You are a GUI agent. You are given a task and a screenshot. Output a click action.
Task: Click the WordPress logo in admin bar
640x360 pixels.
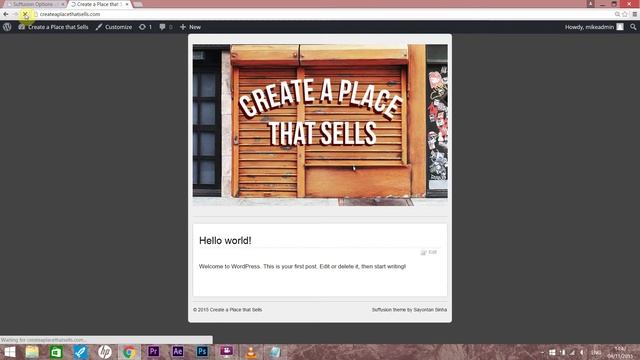(7, 27)
